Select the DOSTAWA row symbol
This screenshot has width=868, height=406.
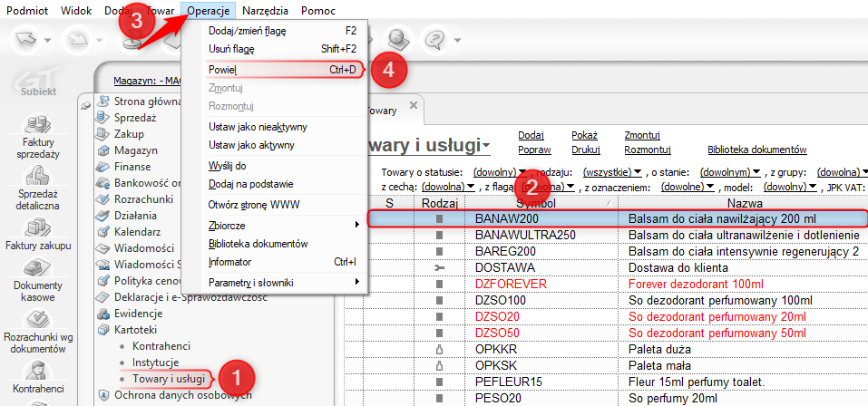(x=505, y=267)
